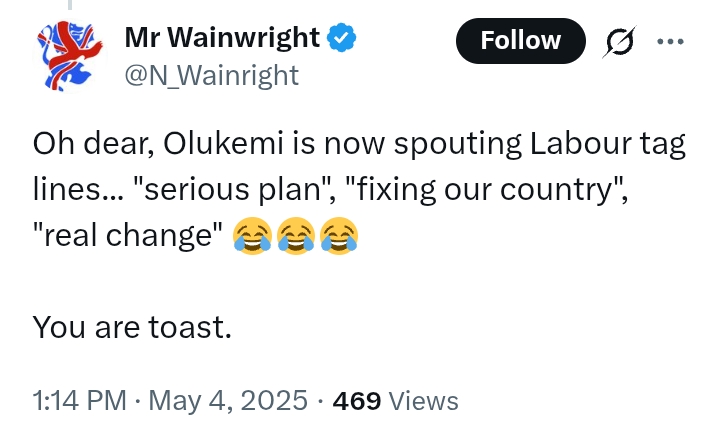
Task: Click the 1:14 PM timestamp
Action: click(79, 400)
